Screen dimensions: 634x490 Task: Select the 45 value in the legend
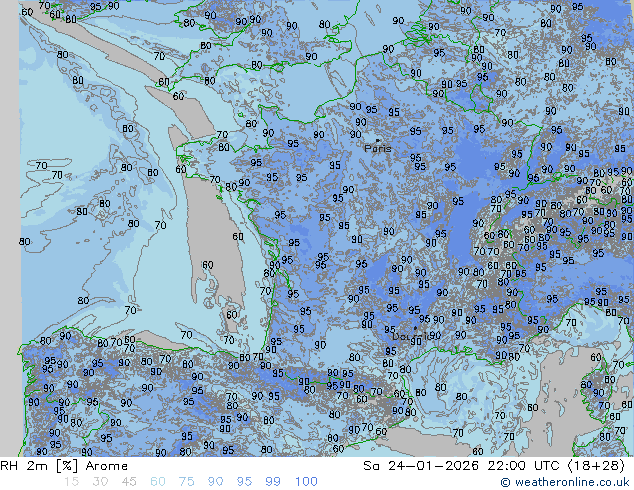pos(129,482)
